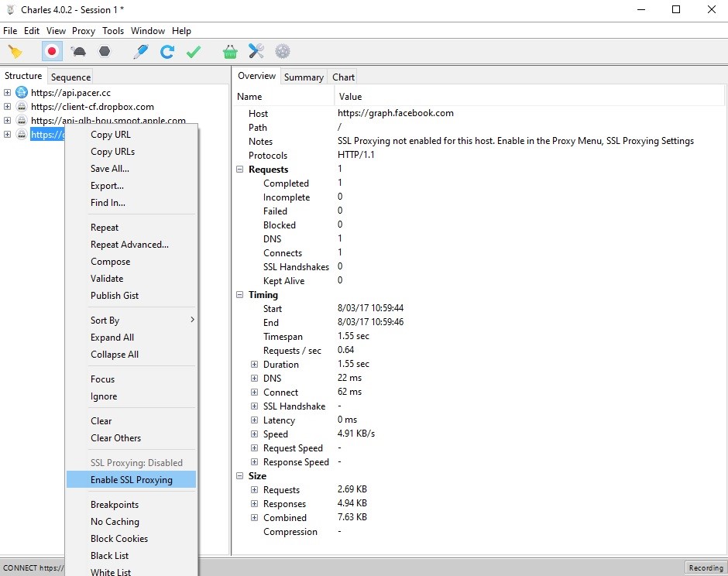The image size is (728, 576).
Task: Select the client-cf.dropbox.com host
Action: [x=92, y=107]
